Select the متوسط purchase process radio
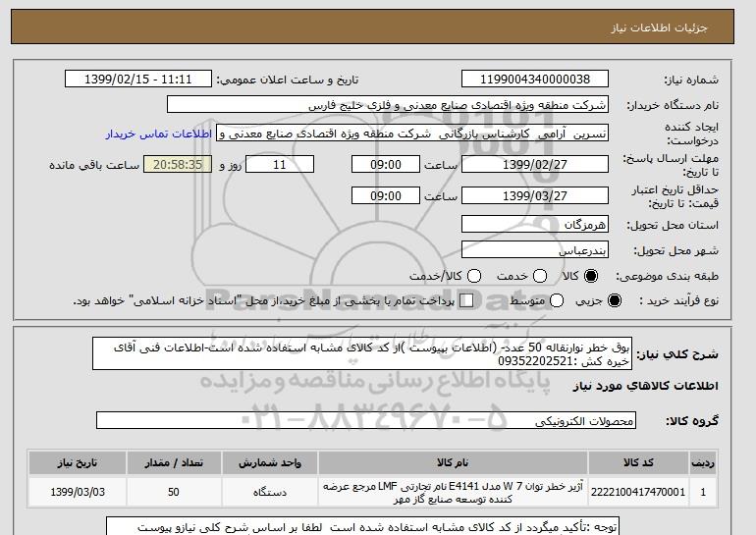This screenshot has width=756, height=535. coord(557,300)
